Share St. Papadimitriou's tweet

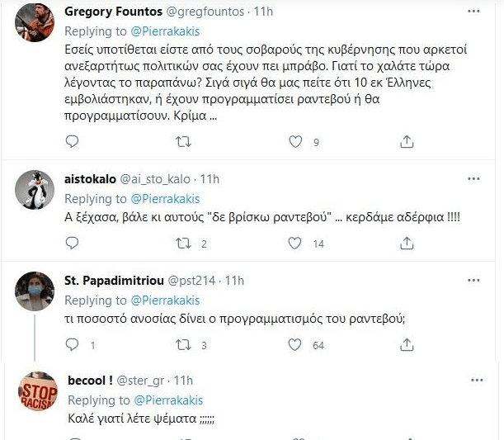pyautogui.click(x=407, y=344)
